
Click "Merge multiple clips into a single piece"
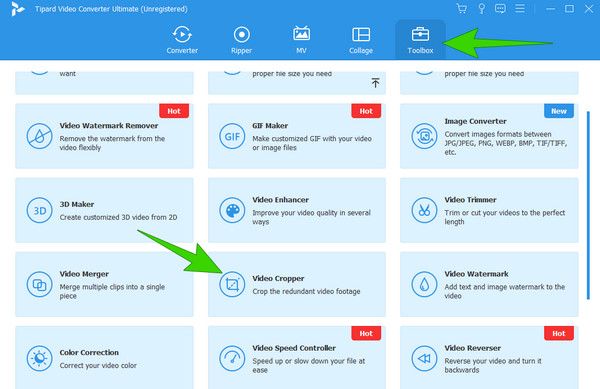coord(112,291)
